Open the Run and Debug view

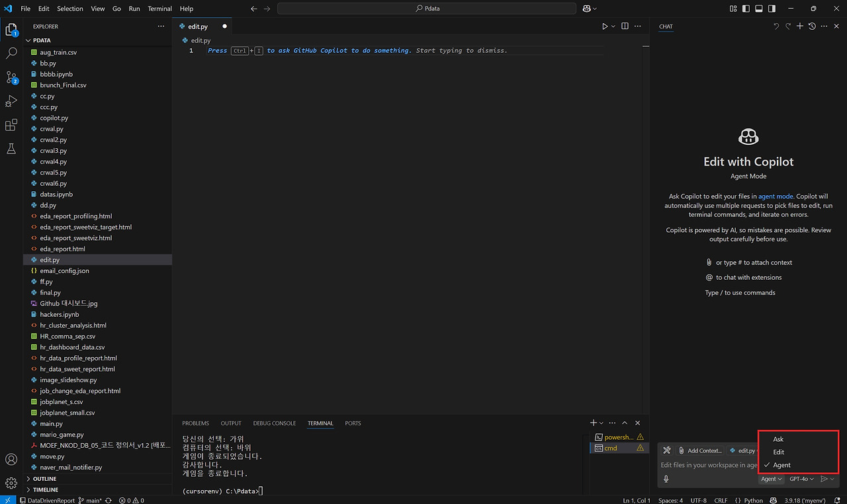(11, 101)
